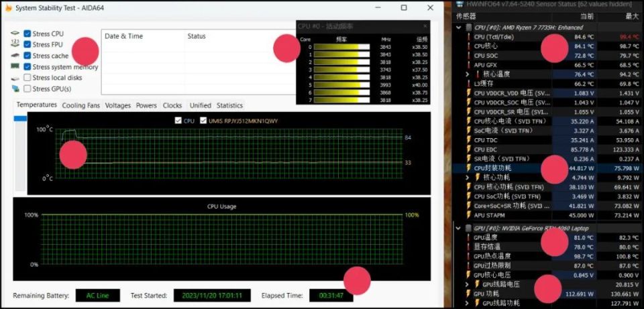Image resolution: width=644 pixels, height=309 pixels.
Task: Expand the GPU线路电压 subgroup
Action: click(468, 284)
